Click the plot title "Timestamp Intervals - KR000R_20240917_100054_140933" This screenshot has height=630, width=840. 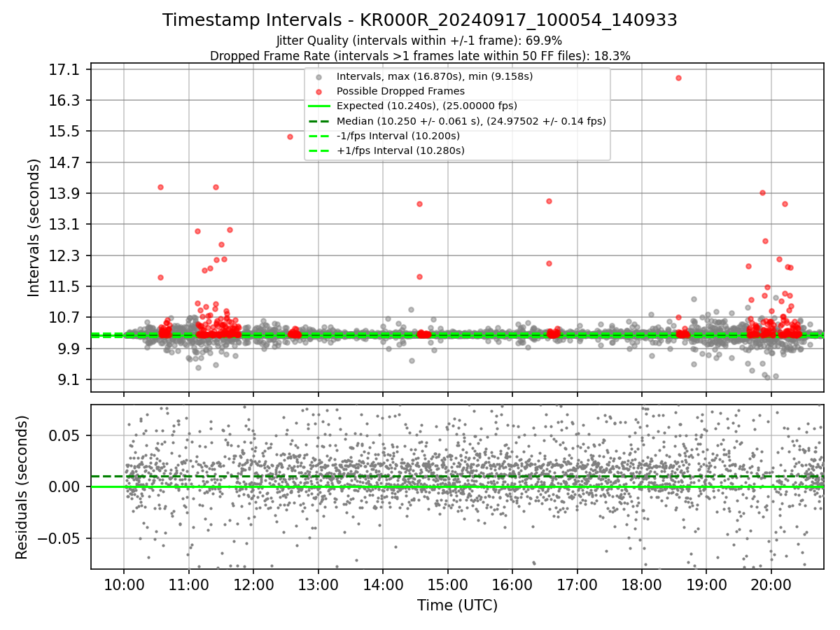tap(420, 20)
